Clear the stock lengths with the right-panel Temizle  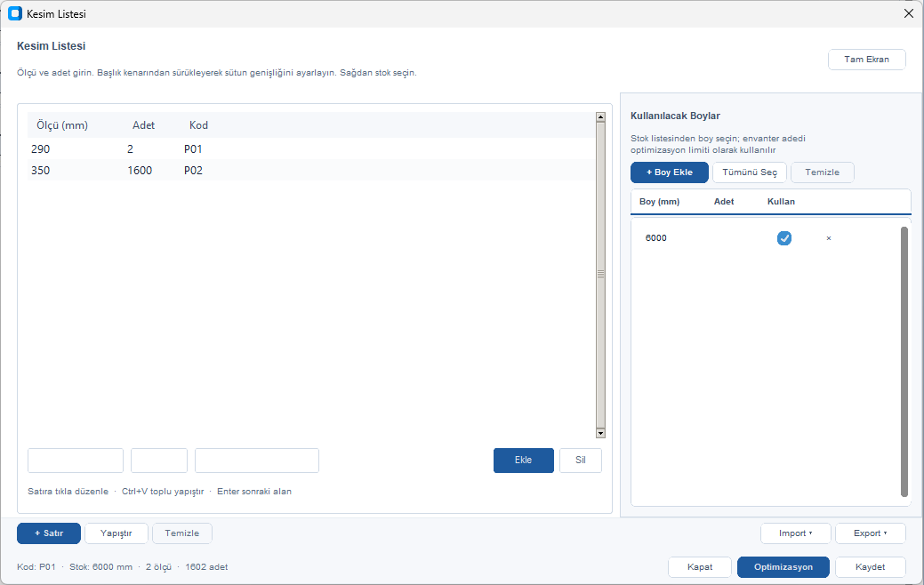coord(822,172)
